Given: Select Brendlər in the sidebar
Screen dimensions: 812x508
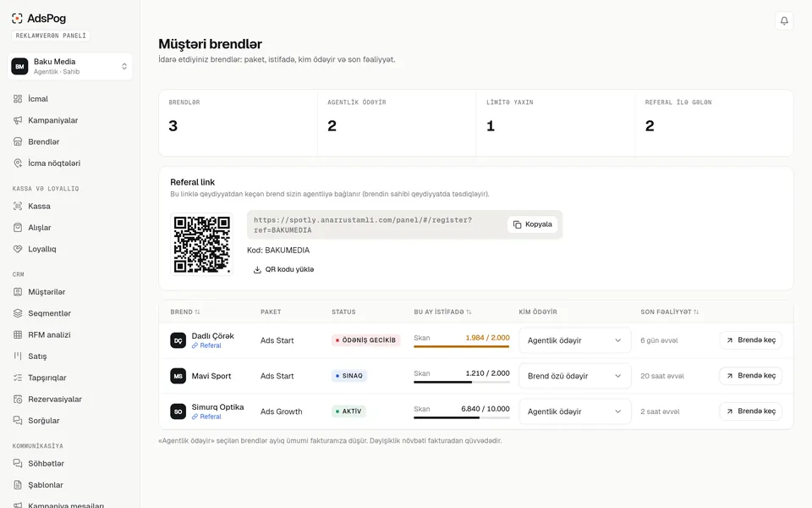Looking at the screenshot, I should pos(70,141).
